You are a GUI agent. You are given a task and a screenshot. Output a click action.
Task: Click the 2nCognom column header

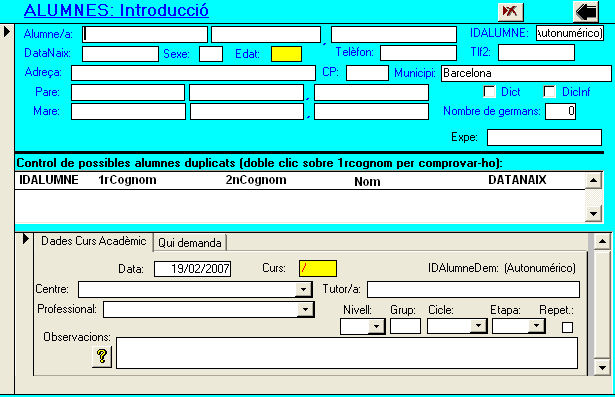point(256,180)
